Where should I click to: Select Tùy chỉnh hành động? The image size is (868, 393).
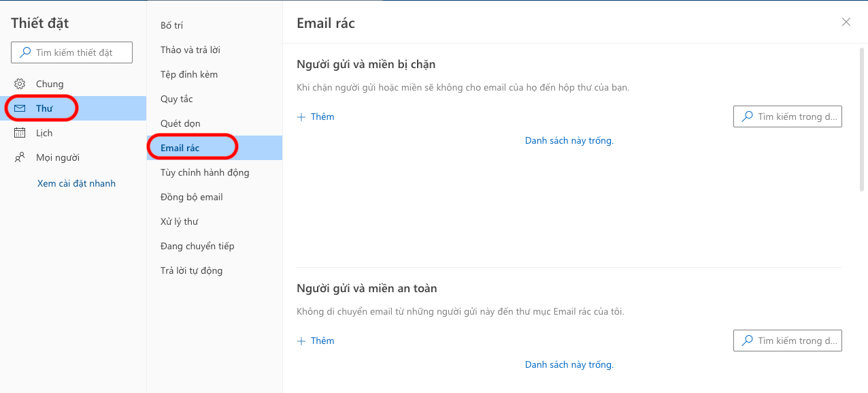point(204,172)
